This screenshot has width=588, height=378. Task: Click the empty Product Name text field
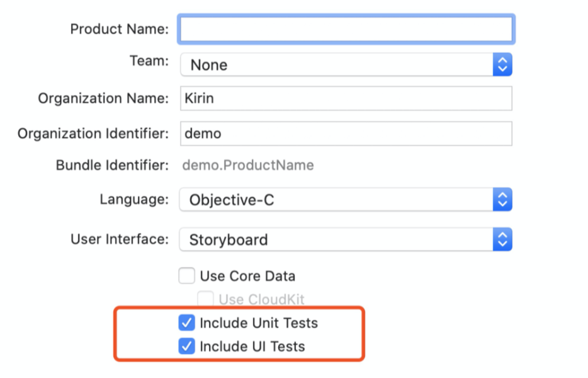(x=346, y=29)
